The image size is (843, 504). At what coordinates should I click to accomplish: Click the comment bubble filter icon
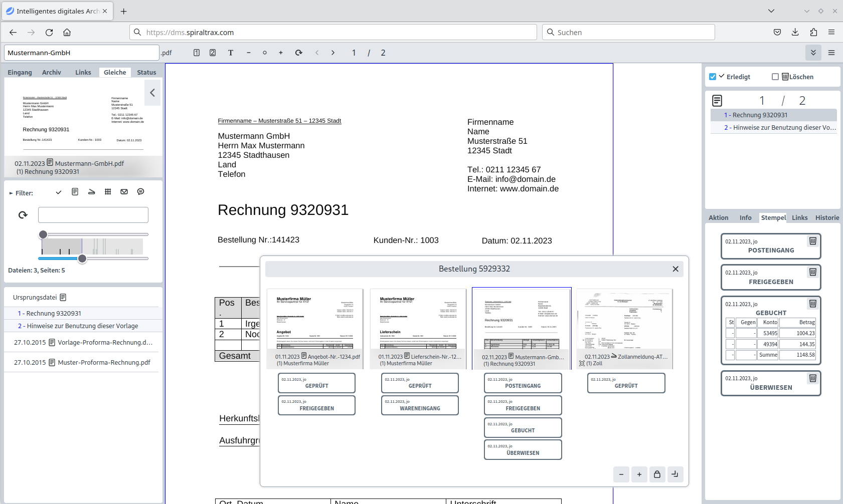(141, 192)
